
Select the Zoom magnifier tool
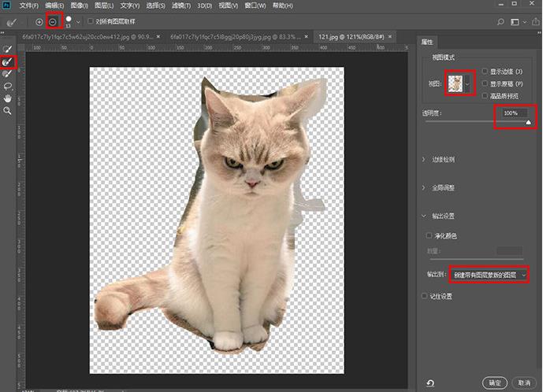[8, 111]
